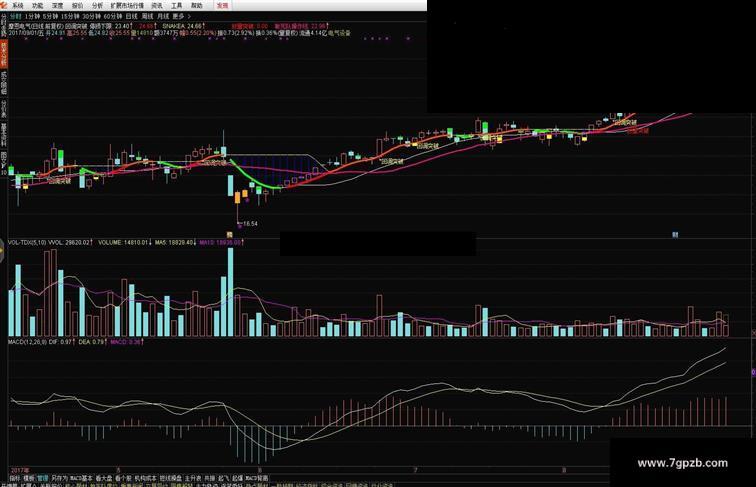This screenshot has height=487, width=756.
Task: Select the 看个股 template
Action: 123,478
